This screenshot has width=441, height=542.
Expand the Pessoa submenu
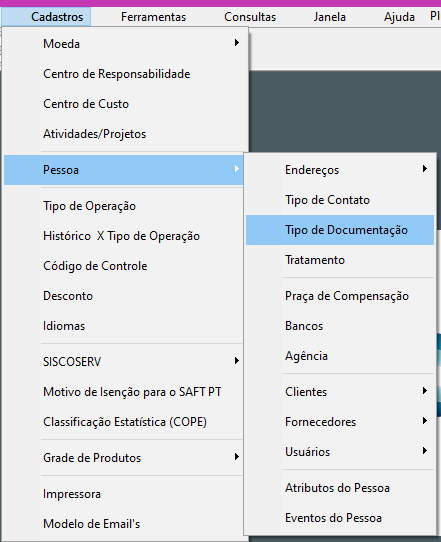(124, 170)
